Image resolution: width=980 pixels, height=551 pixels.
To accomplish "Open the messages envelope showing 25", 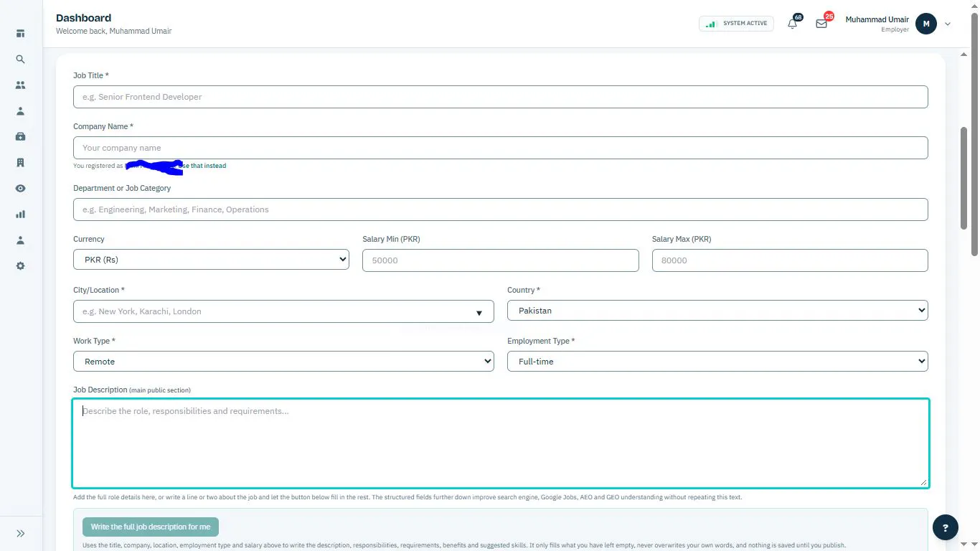I will [821, 23].
